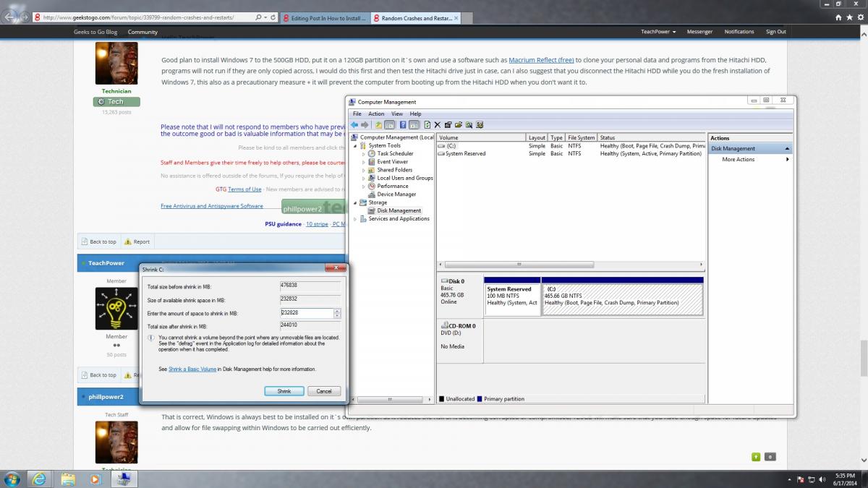
Task: Open the Help menu in Computer Management
Action: (x=415, y=114)
